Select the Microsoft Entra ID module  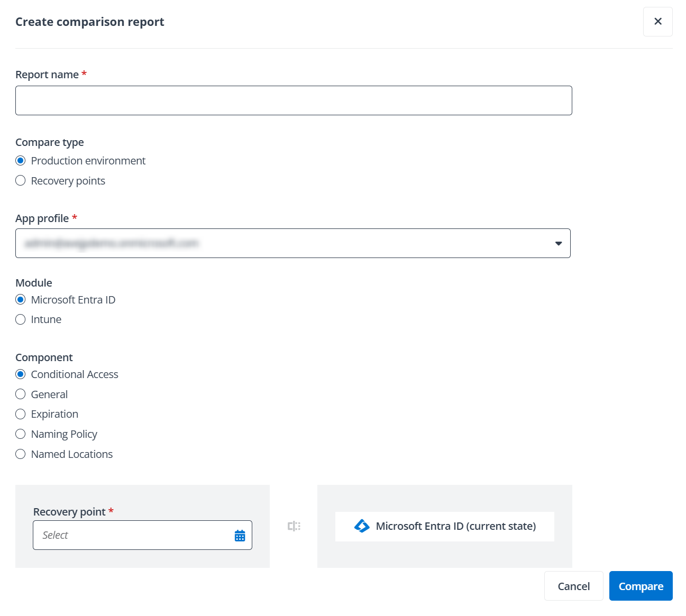20,299
